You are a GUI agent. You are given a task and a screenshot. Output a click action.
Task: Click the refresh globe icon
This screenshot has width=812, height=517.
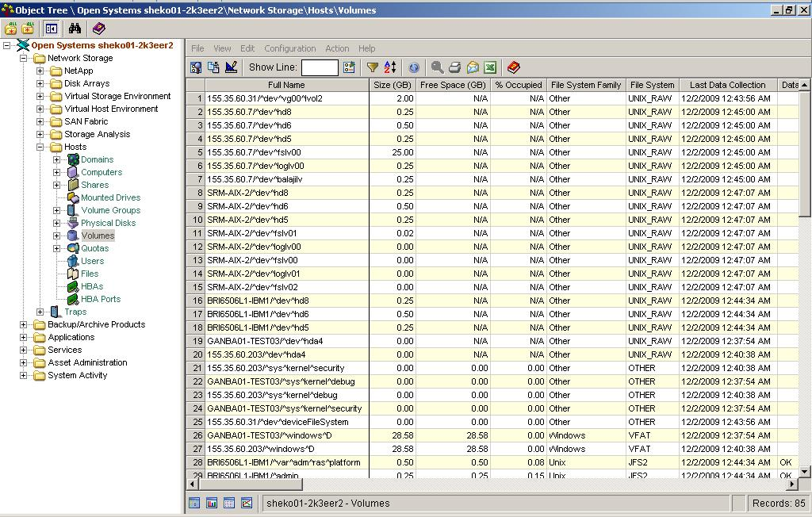(414, 68)
